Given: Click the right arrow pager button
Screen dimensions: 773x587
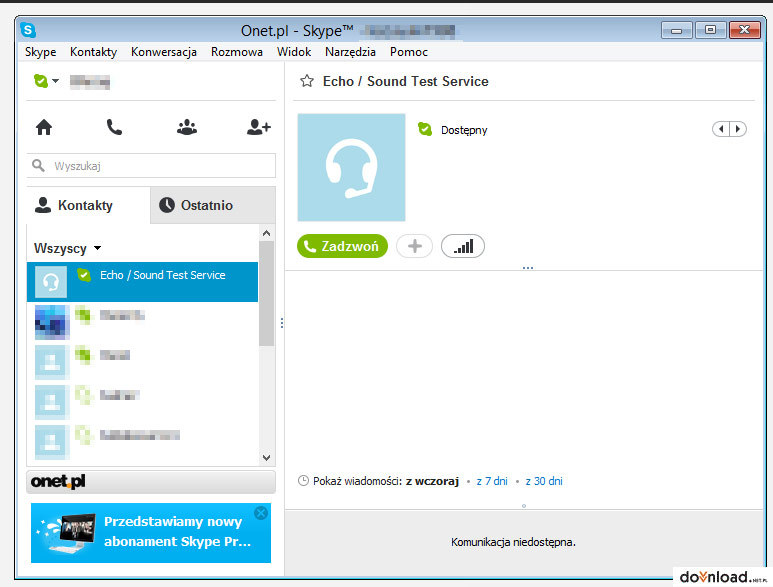Looking at the screenshot, I should [738, 129].
